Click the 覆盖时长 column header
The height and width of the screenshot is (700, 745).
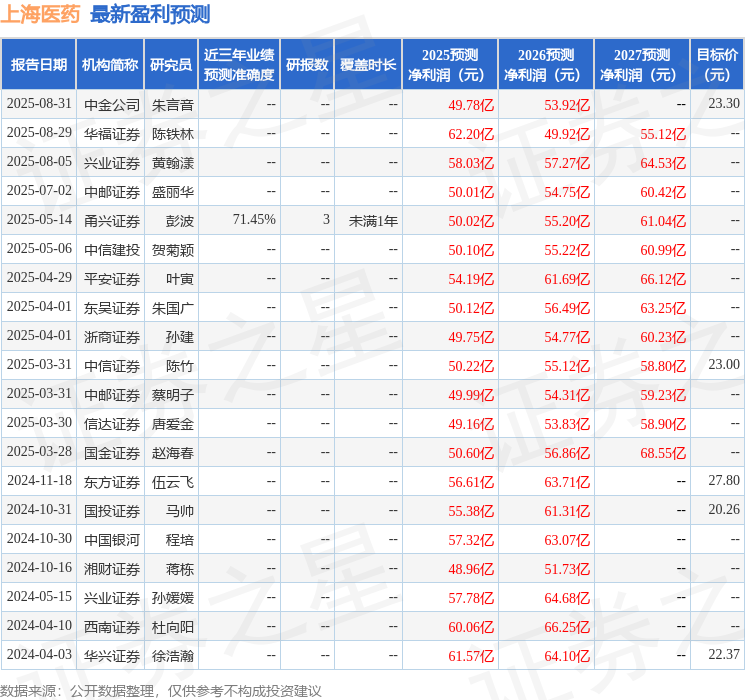click(368, 65)
